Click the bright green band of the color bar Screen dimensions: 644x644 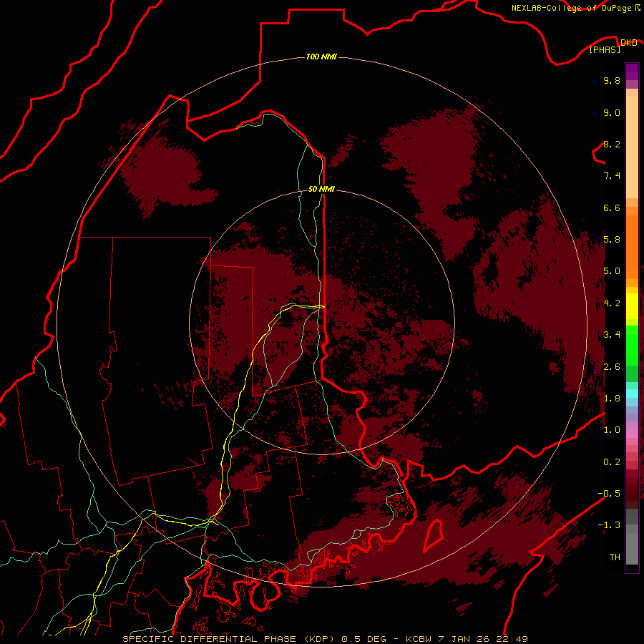pos(632,346)
